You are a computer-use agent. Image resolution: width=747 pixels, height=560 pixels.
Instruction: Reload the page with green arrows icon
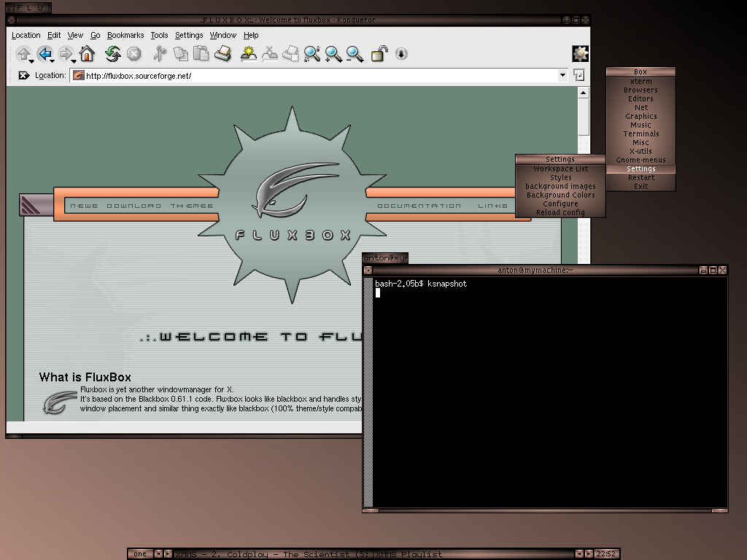coord(113,54)
